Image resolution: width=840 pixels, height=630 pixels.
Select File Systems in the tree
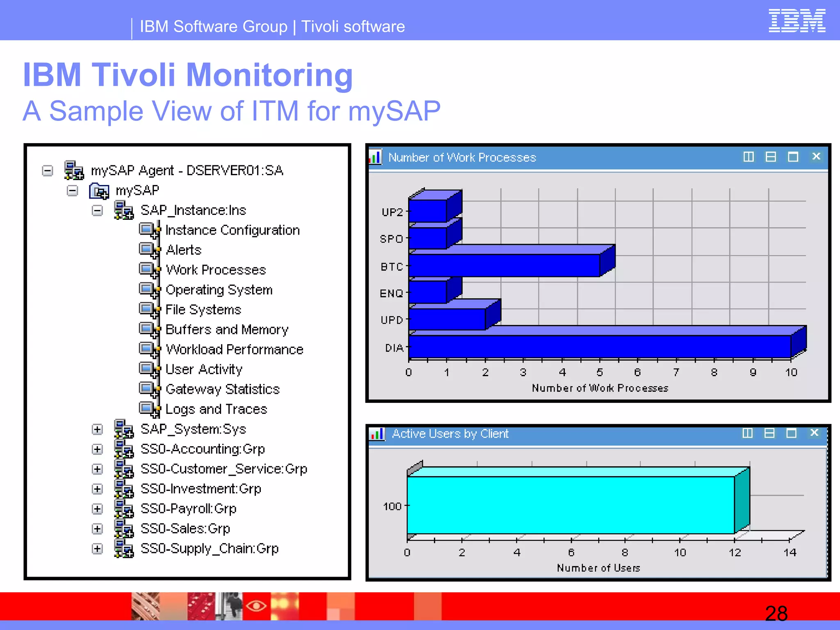click(203, 310)
